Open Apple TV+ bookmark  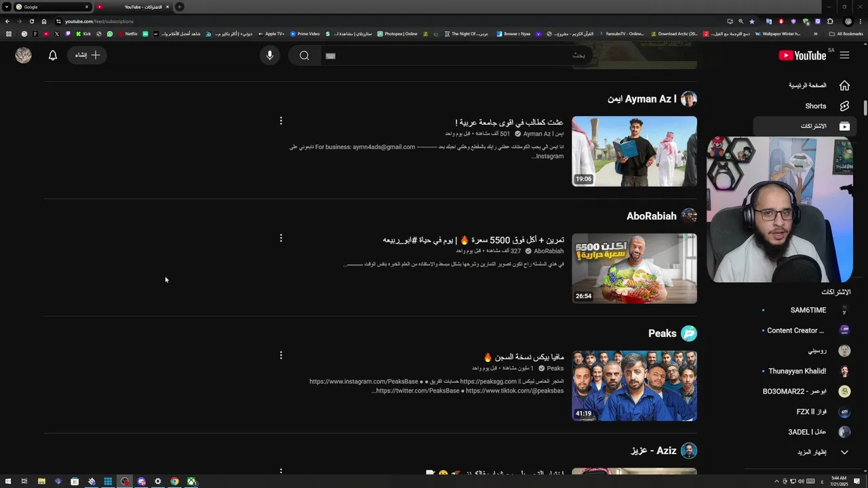271,34
